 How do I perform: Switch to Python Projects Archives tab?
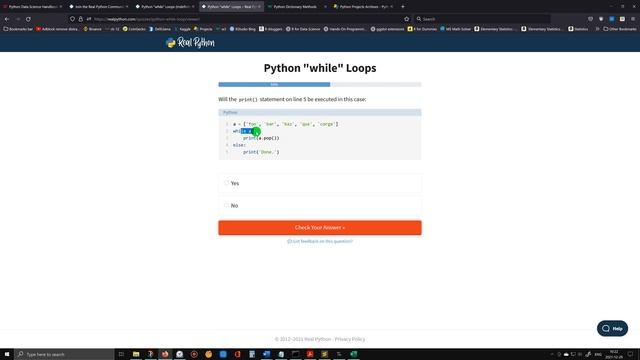[363, 7]
